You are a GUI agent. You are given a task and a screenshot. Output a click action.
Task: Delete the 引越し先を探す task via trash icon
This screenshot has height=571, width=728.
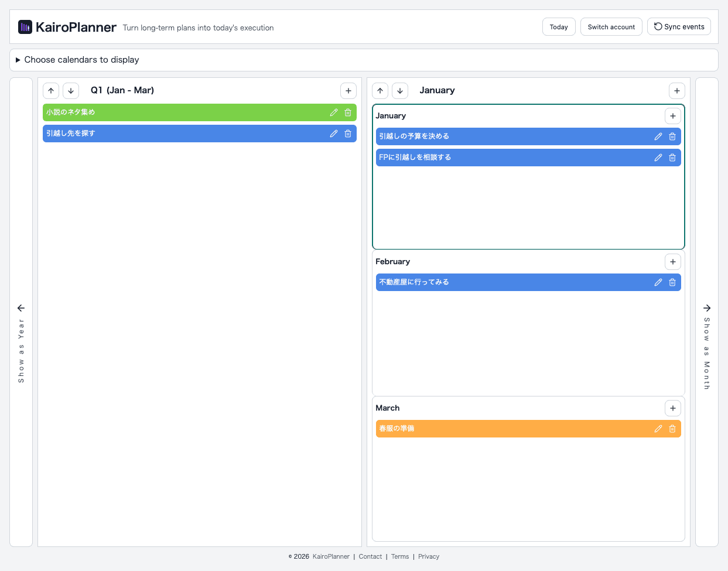click(348, 134)
